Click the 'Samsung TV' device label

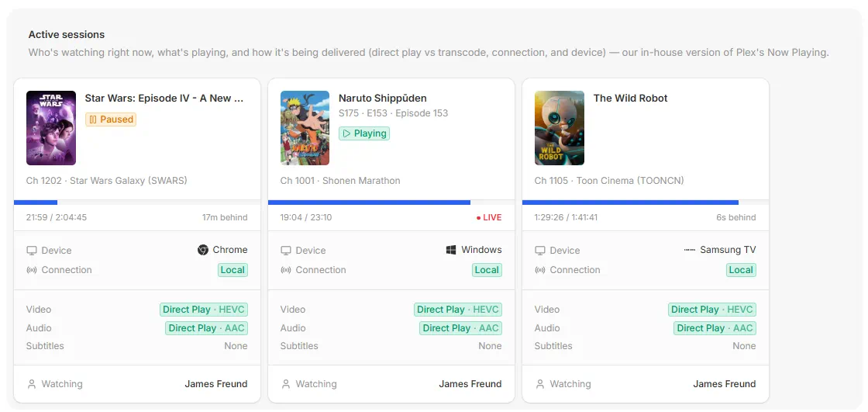(x=728, y=250)
